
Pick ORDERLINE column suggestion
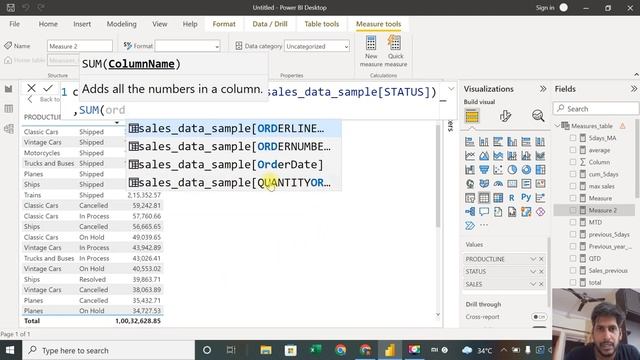point(233,129)
